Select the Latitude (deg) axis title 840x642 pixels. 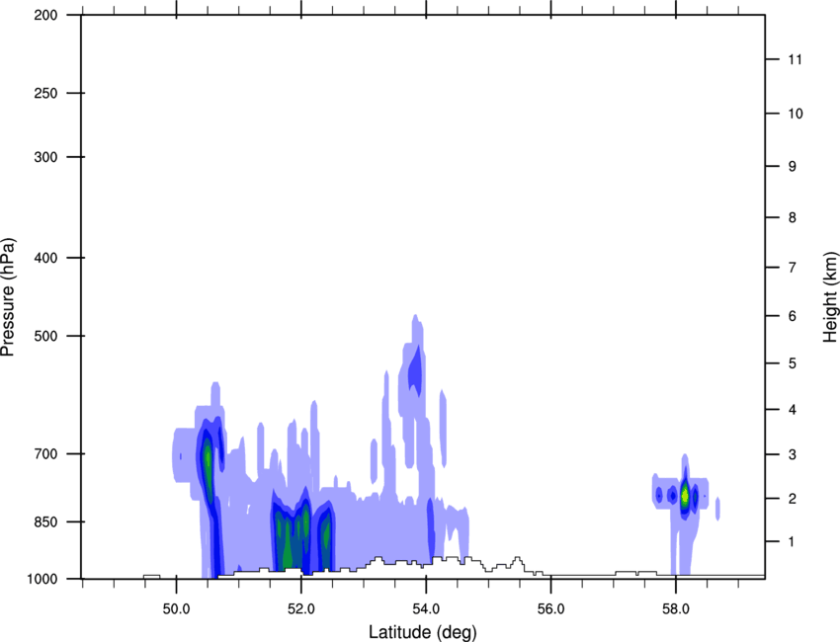(x=423, y=632)
